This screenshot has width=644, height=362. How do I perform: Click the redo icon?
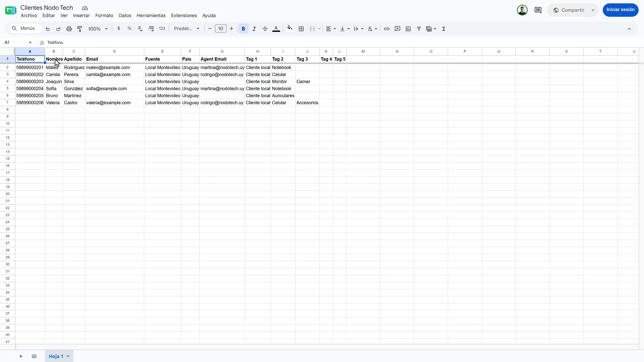coord(58,29)
